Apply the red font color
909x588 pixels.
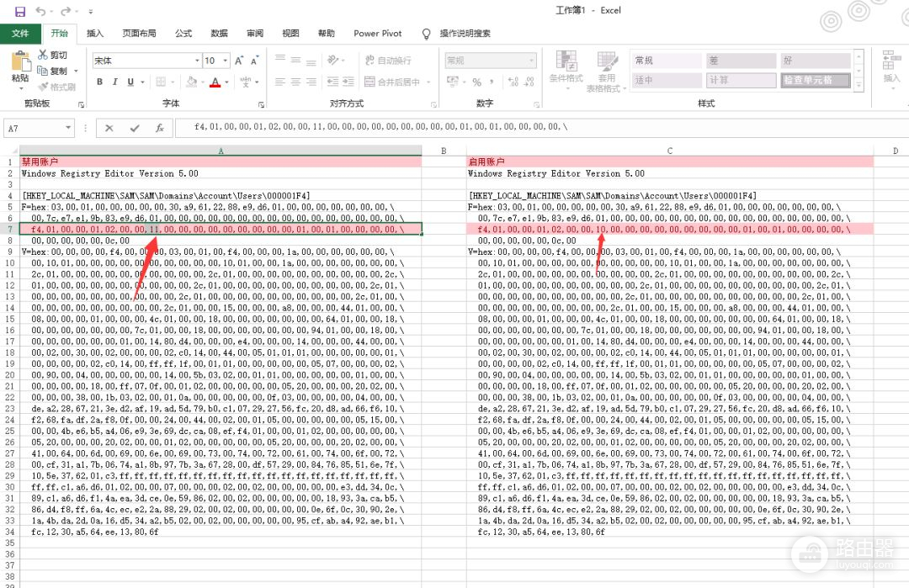[215, 82]
